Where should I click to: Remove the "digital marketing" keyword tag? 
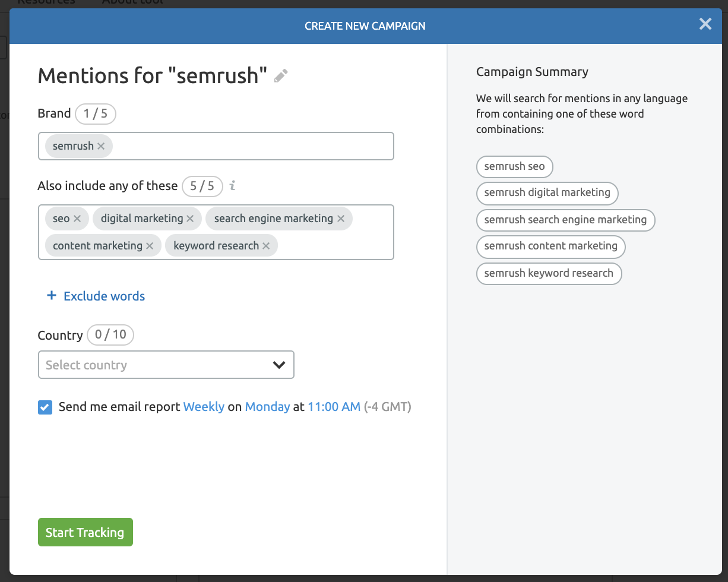tap(190, 219)
